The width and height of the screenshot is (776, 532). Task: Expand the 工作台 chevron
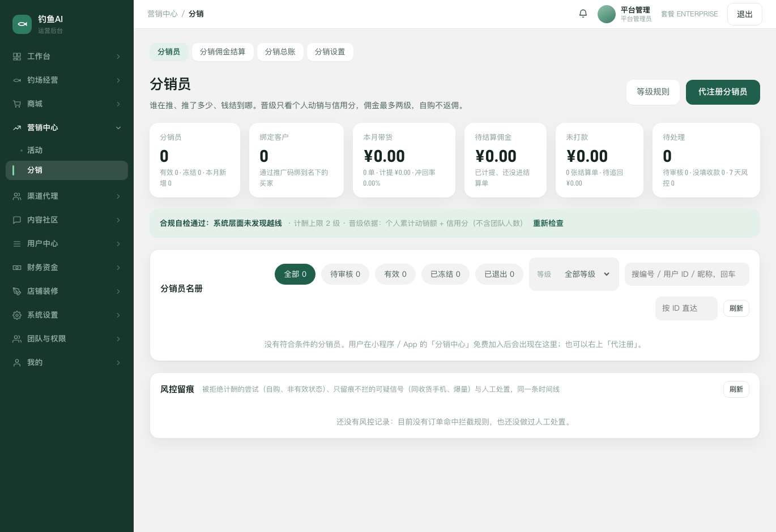tap(118, 57)
